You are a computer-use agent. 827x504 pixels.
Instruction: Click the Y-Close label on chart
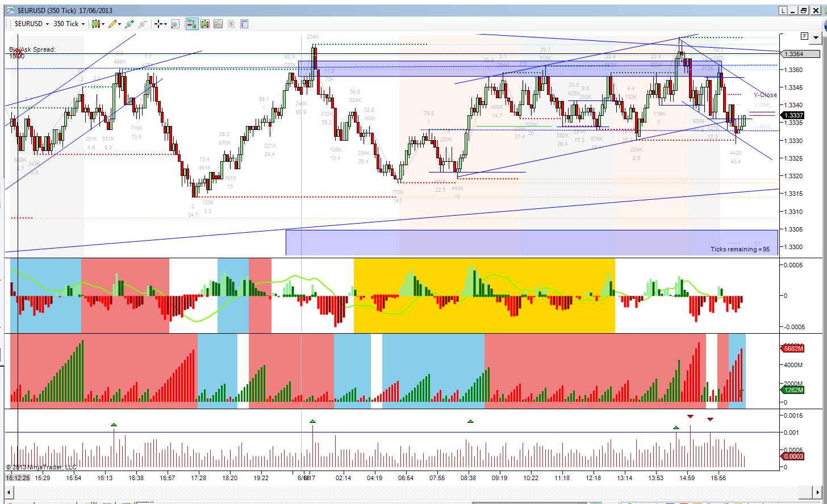pyautogui.click(x=765, y=95)
